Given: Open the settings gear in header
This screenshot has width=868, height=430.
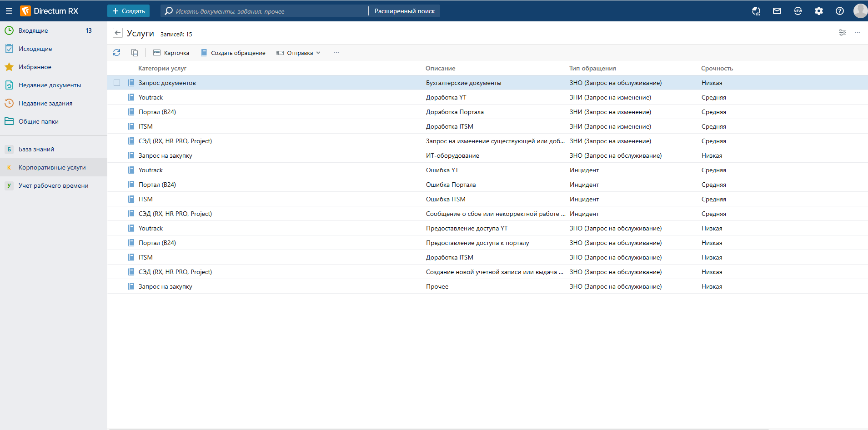Looking at the screenshot, I should [x=818, y=11].
